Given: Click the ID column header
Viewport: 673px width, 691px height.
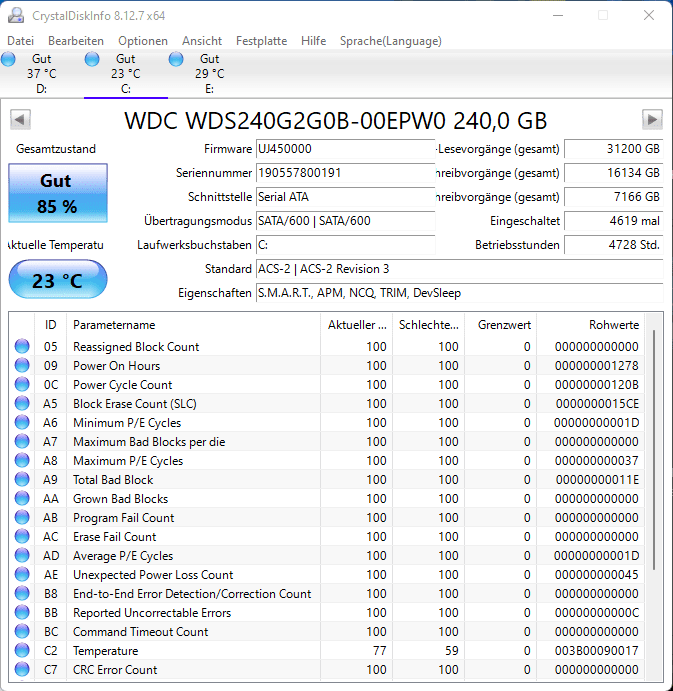Looking at the screenshot, I should coord(51,325).
